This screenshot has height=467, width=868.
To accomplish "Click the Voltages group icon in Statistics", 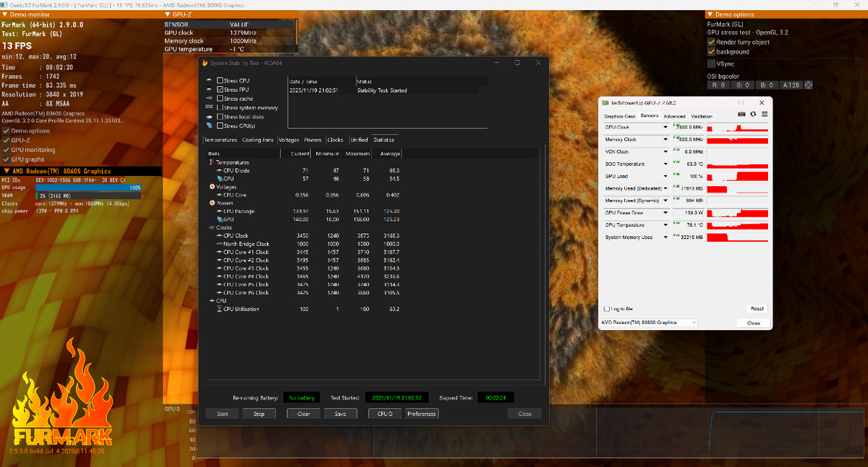I will click(x=211, y=187).
